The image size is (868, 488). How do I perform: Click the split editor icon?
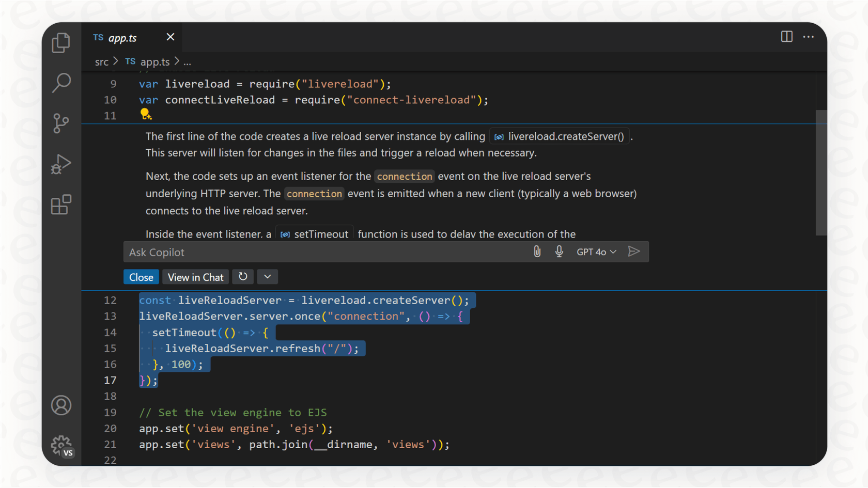(786, 37)
